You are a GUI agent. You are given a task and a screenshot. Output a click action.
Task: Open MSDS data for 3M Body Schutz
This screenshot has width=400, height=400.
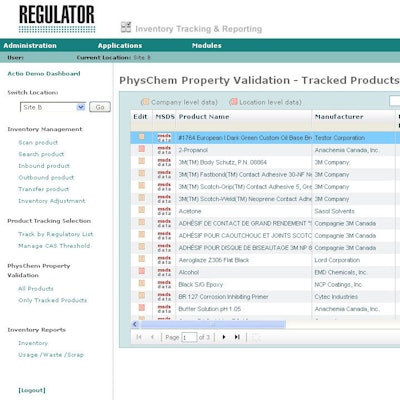pos(164,162)
